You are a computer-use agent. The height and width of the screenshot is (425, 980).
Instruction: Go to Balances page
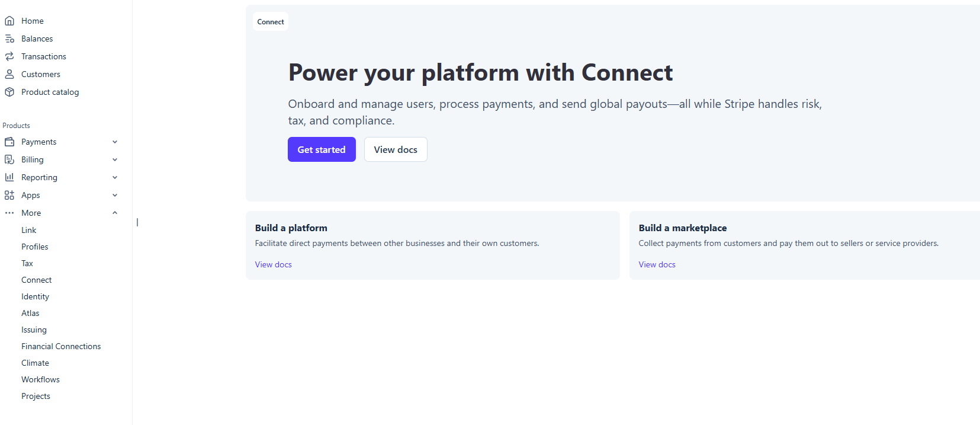37,39
